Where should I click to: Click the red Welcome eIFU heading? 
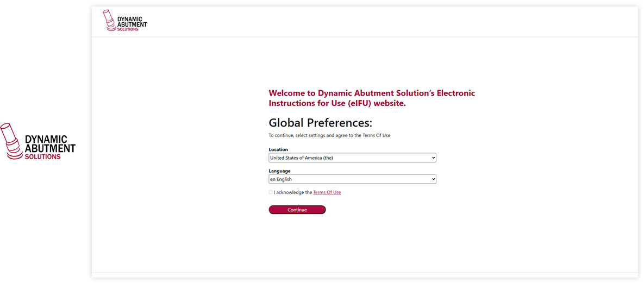pos(372,93)
